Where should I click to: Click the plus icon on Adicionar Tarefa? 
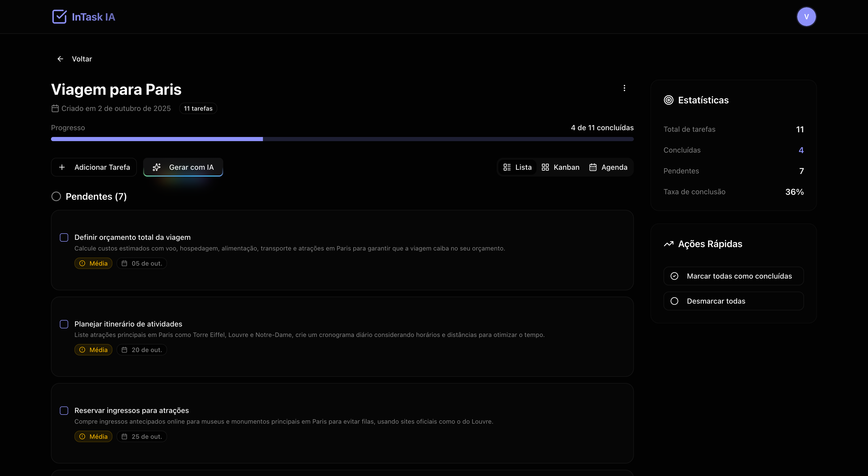pyautogui.click(x=62, y=167)
